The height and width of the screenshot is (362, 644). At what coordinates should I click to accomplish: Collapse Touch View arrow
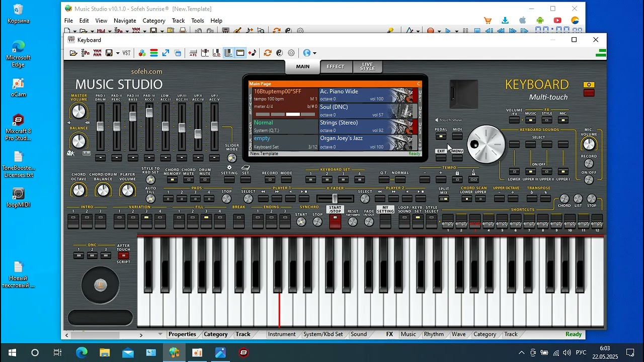(437, 120)
